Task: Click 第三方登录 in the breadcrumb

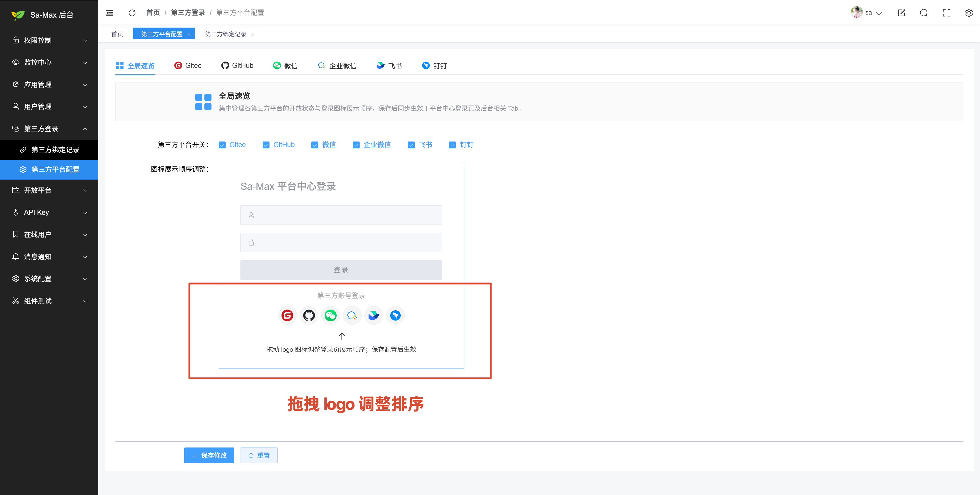Action: 188,13
